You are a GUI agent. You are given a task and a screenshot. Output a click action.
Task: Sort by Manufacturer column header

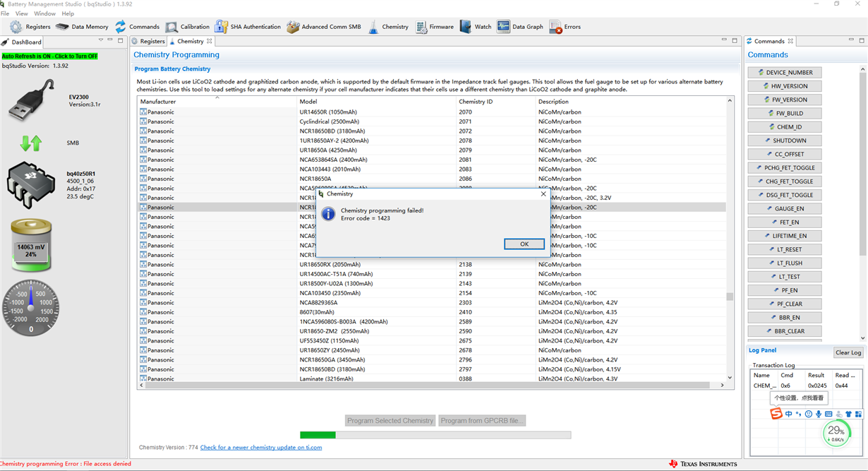coord(217,102)
